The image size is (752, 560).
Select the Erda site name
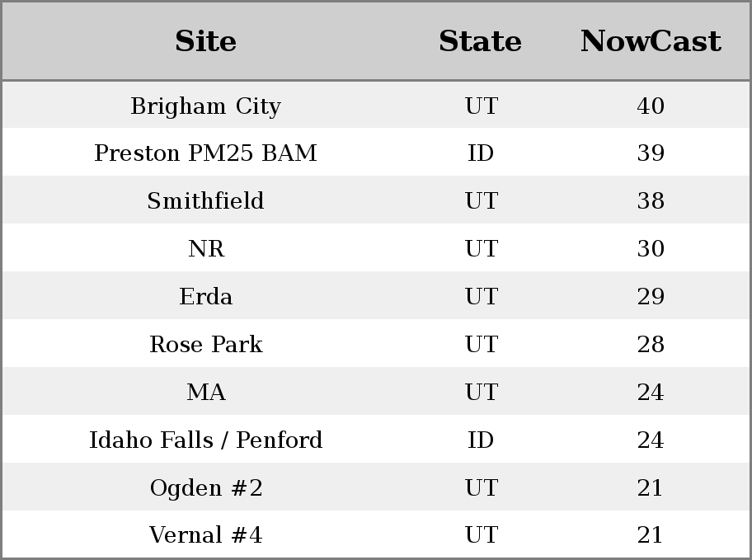click(205, 297)
